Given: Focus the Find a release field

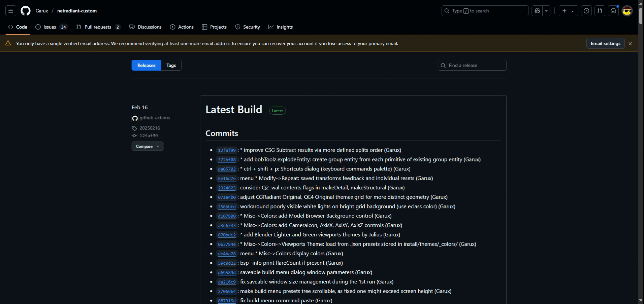Looking at the screenshot, I should (475, 65).
